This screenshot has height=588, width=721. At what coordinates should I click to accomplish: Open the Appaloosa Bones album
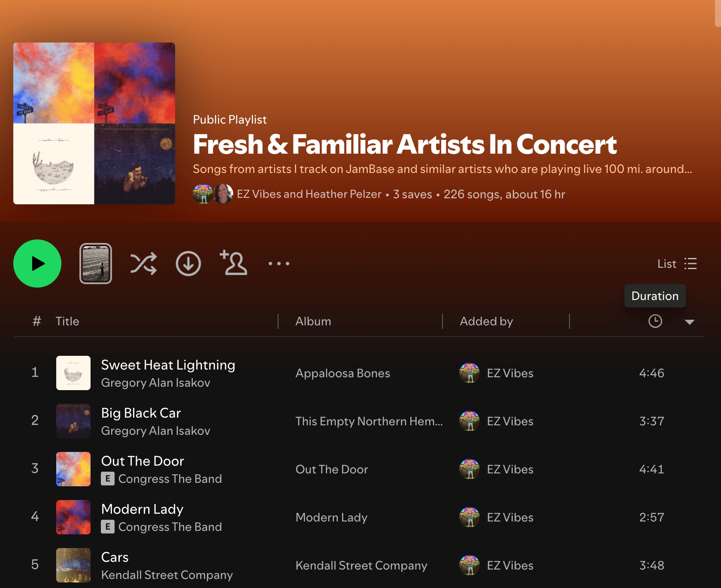click(343, 373)
